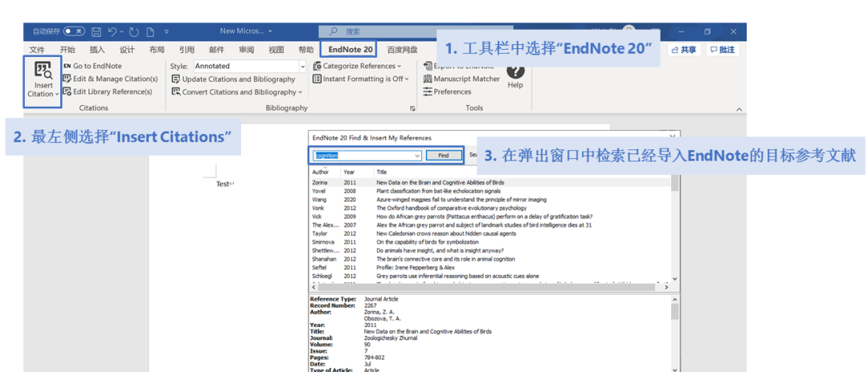Select Vonk 2012 Oxford handbook reference
Screen dimensions: 868x372
pyautogui.click(x=490, y=208)
